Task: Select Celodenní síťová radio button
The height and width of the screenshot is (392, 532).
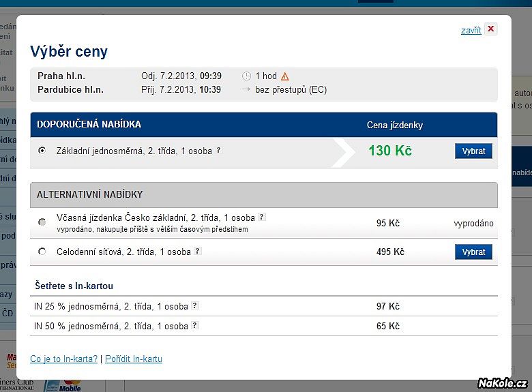Action: [x=42, y=252]
